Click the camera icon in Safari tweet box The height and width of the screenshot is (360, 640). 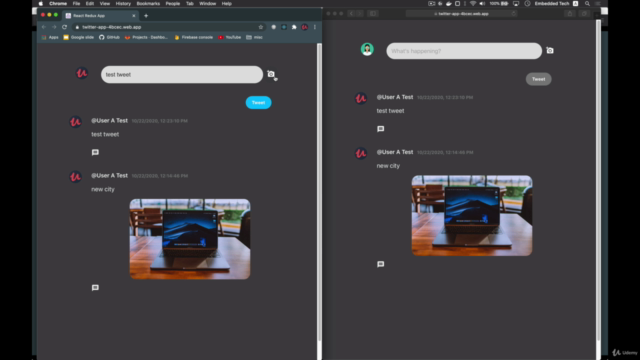550,51
